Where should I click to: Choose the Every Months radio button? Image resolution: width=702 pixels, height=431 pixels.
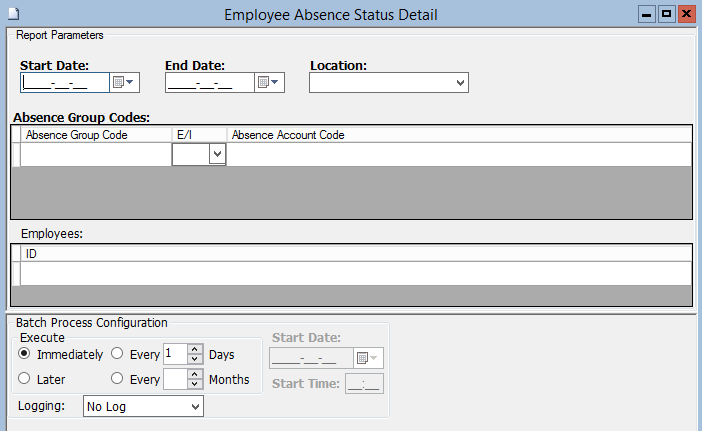[x=118, y=379]
